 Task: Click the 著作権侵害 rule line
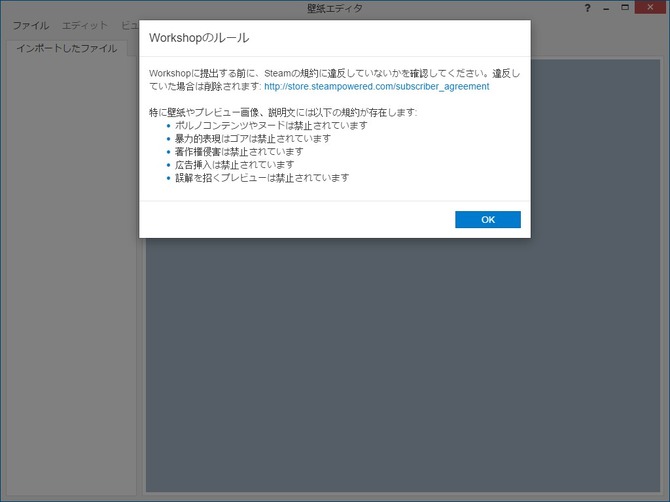pyautogui.click(x=239, y=152)
